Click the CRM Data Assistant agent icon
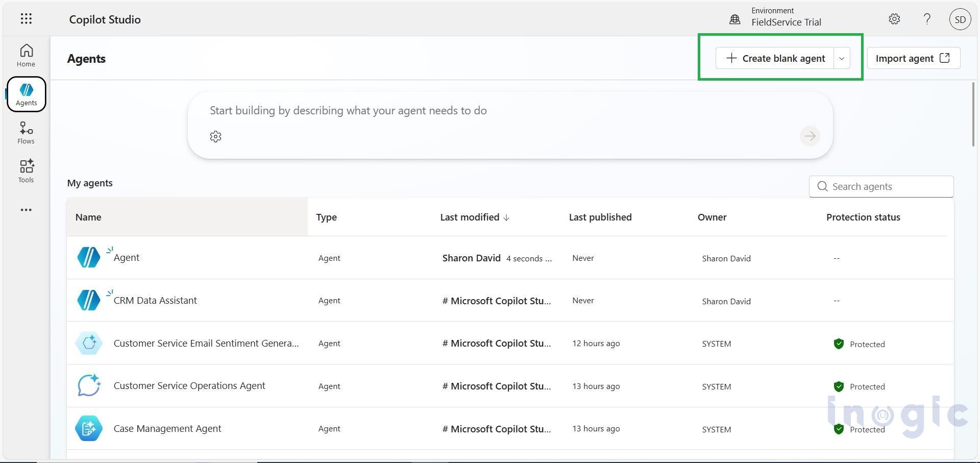The height and width of the screenshot is (463, 980). 89,300
